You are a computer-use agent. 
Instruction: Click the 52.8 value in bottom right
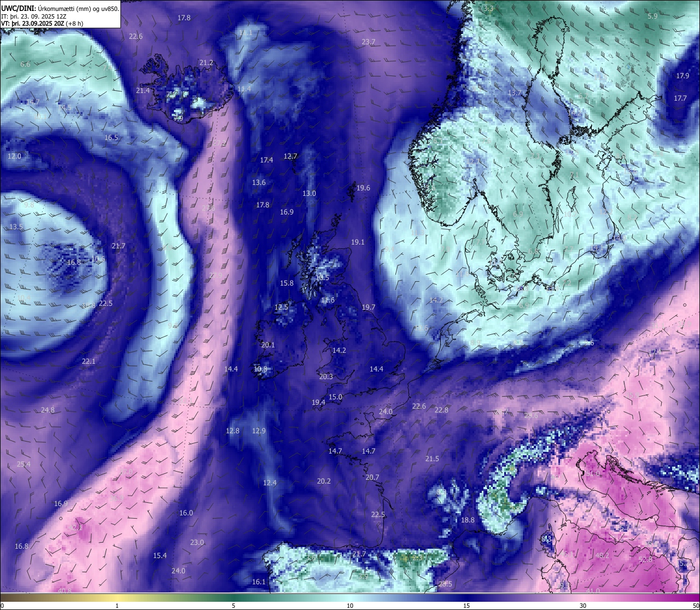tap(645, 560)
